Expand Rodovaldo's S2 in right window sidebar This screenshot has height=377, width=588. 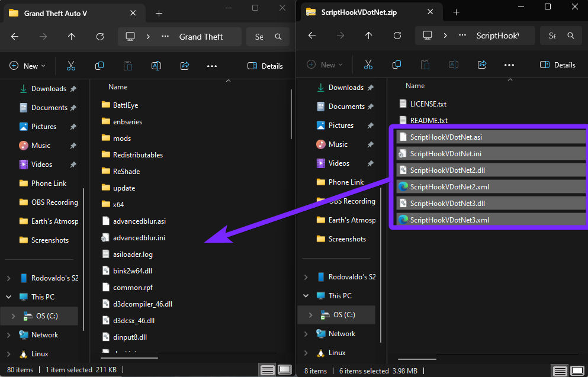click(306, 277)
